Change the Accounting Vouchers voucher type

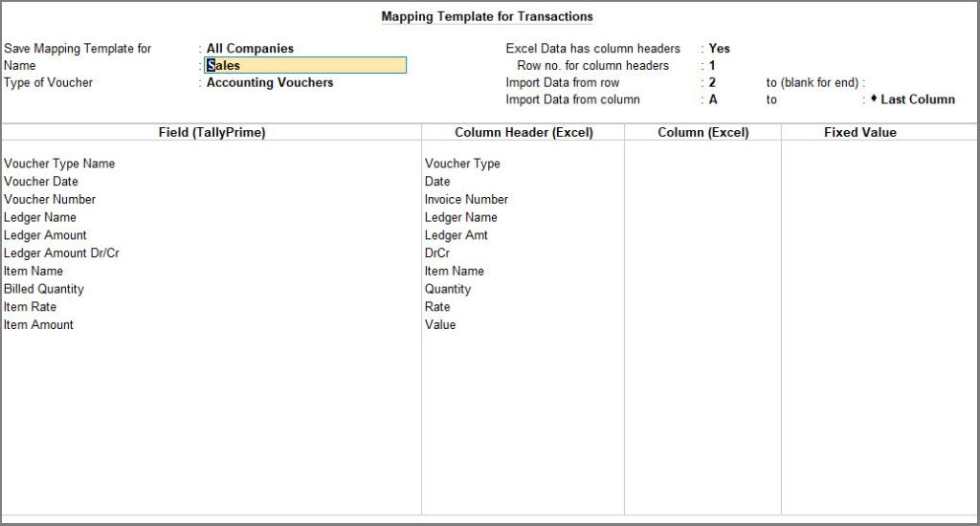click(x=270, y=83)
